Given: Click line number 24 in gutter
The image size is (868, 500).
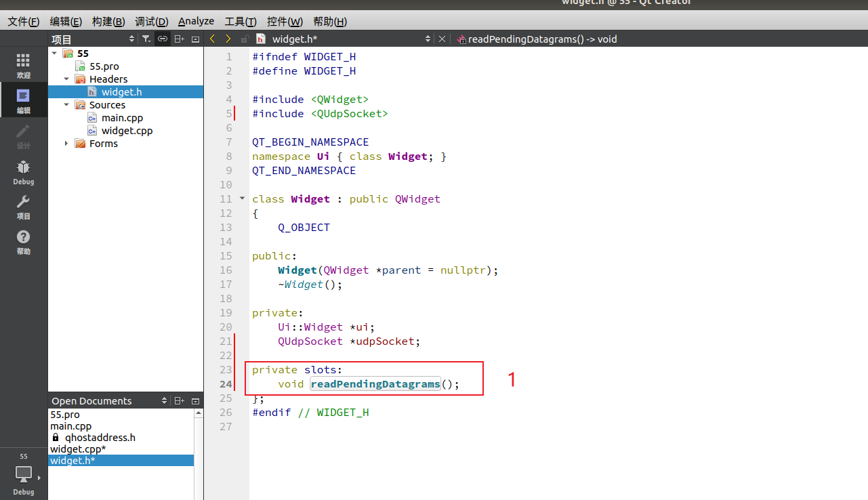Looking at the screenshot, I should (x=226, y=383).
